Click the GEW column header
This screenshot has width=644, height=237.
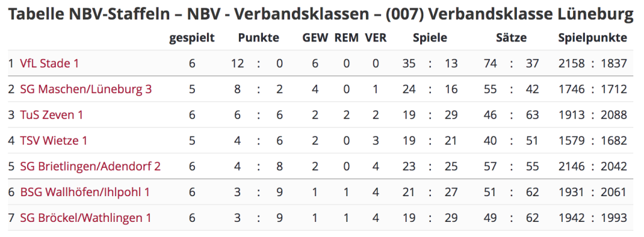[316, 38]
